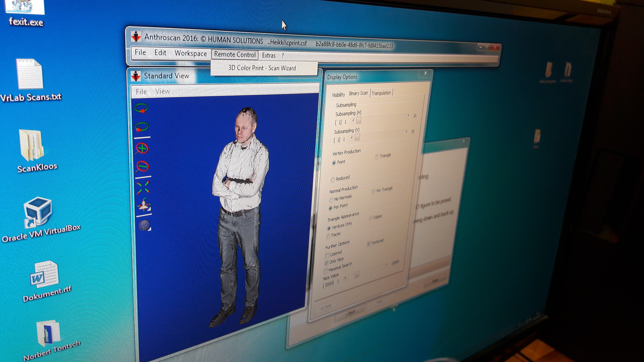Click the Anthroscan logo in the title bar

136,37
